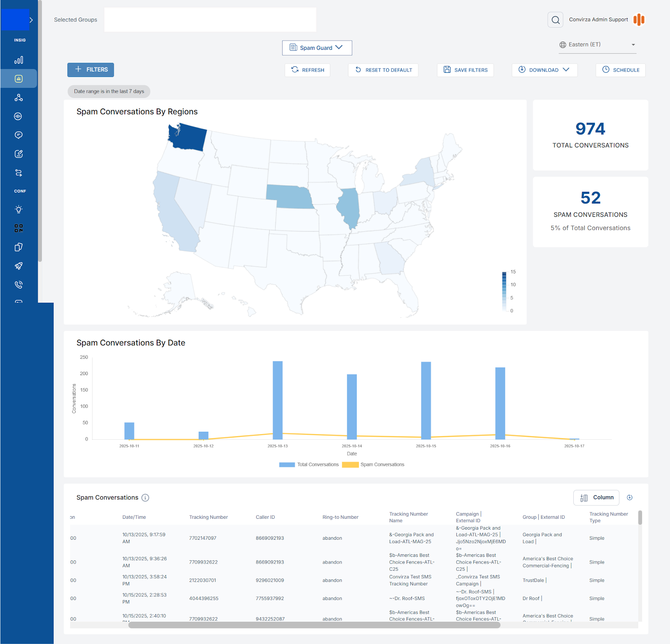Click the phone call sidebar icon

click(18, 285)
